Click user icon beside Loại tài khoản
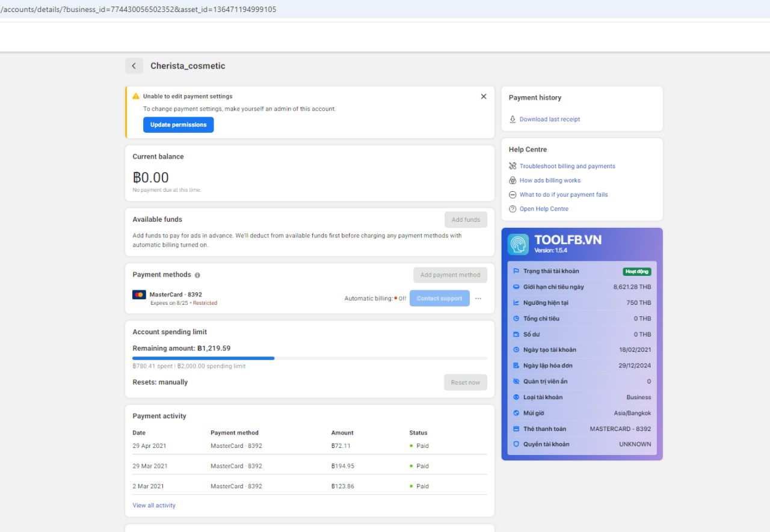Image resolution: width=770 pixels, height=532 pixels. pos(516,397)
